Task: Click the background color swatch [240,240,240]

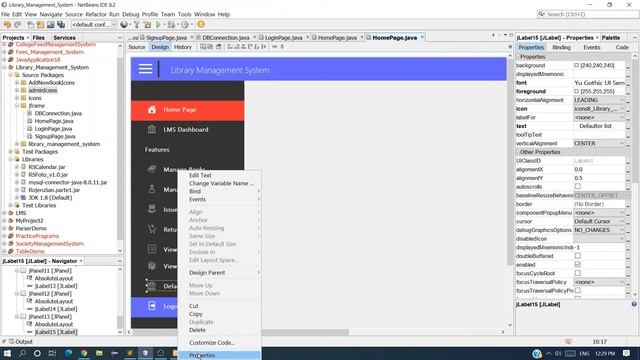Action: point(576,65)
